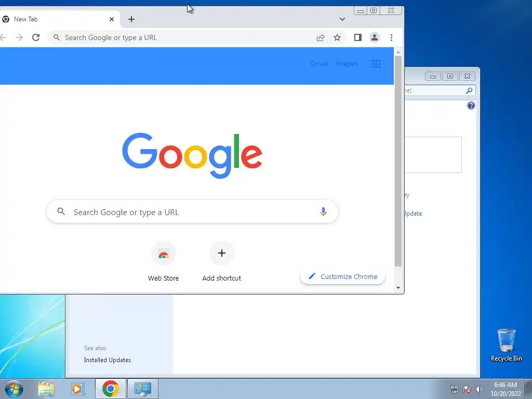Minimize the Control Panel window
This screenshot has height=399, width=532.
[433, 76]
